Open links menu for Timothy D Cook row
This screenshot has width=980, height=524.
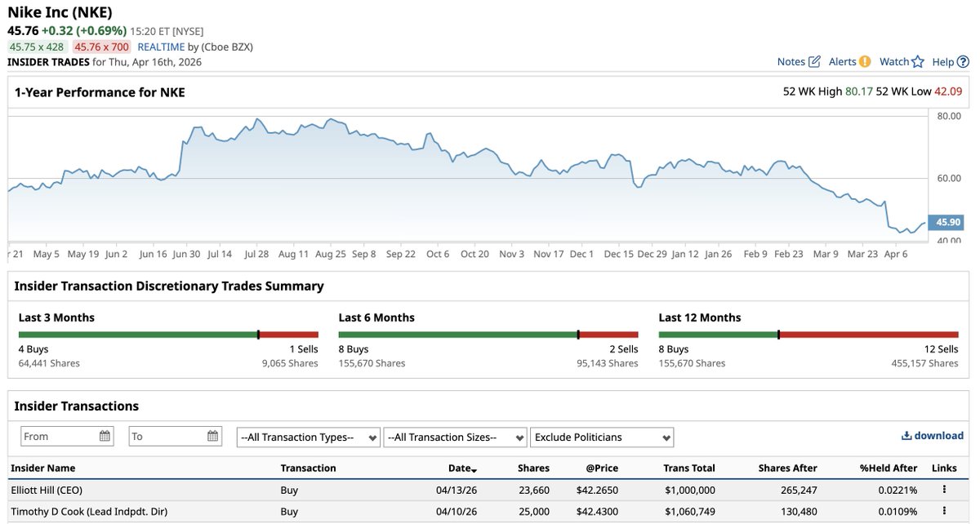(x=944, y=512)
